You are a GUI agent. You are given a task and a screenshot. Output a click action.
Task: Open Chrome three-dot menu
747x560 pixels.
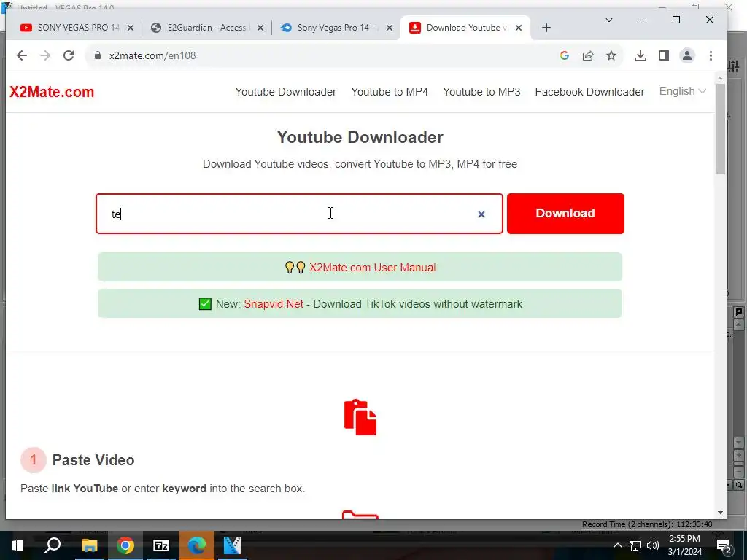(711, 55)
